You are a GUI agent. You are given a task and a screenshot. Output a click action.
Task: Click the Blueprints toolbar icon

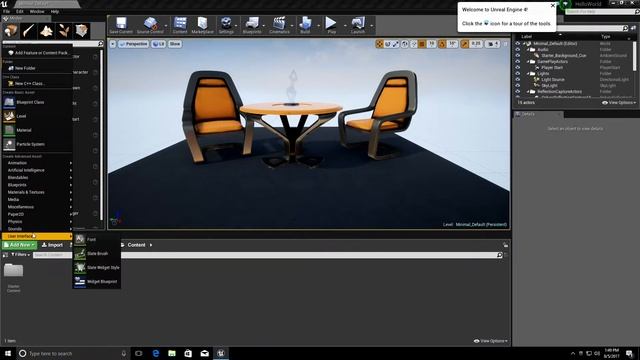click(x=252, y=25)
